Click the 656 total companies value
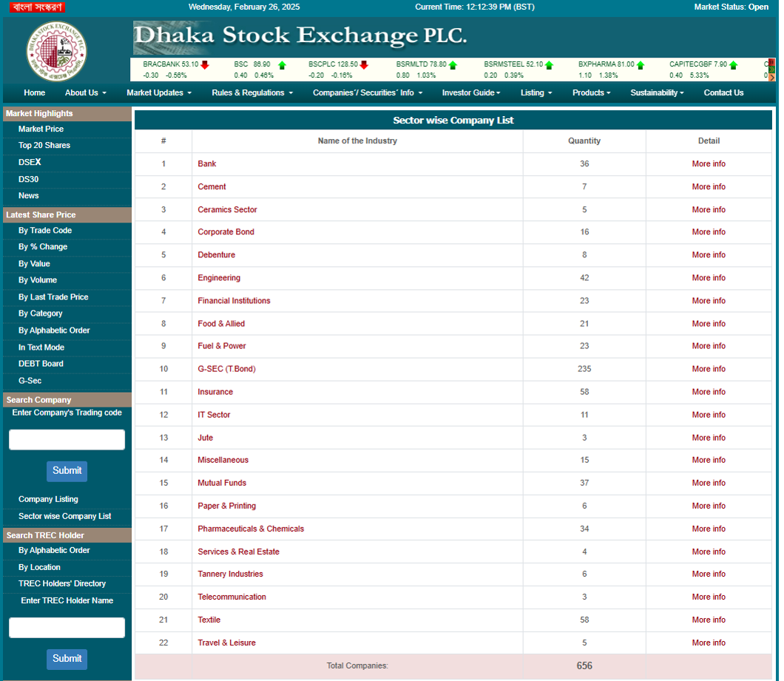 pos(584,666)
